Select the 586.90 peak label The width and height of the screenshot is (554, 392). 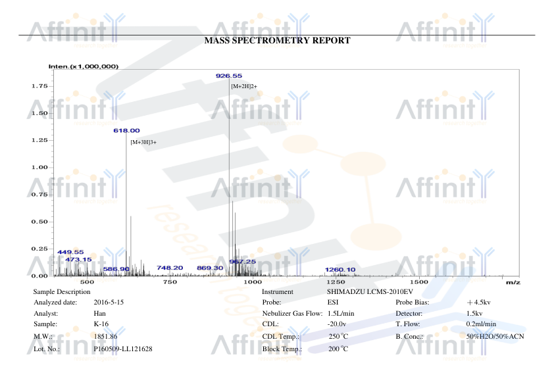click(x=116, y=269)
